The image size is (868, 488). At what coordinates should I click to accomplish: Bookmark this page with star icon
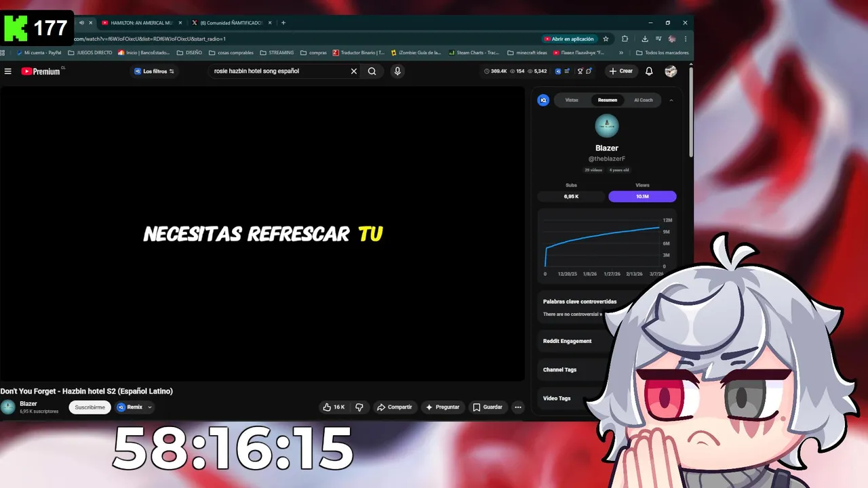point(606,39)
